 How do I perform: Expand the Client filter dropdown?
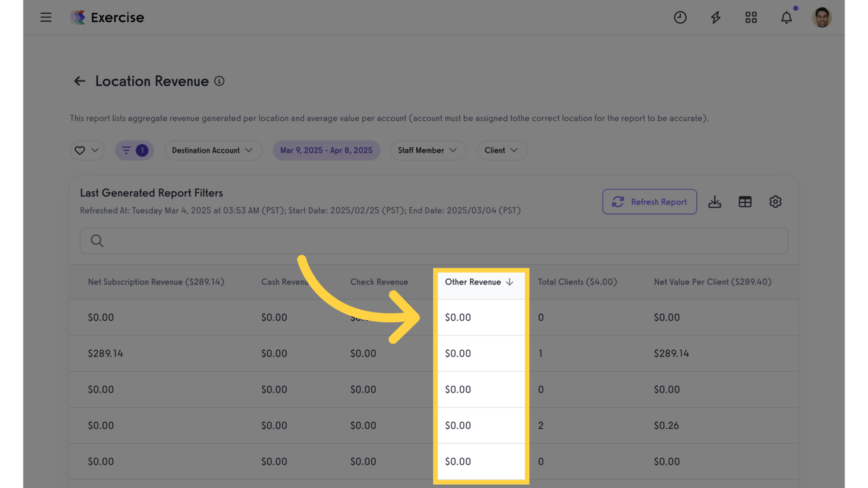(501, 150)
